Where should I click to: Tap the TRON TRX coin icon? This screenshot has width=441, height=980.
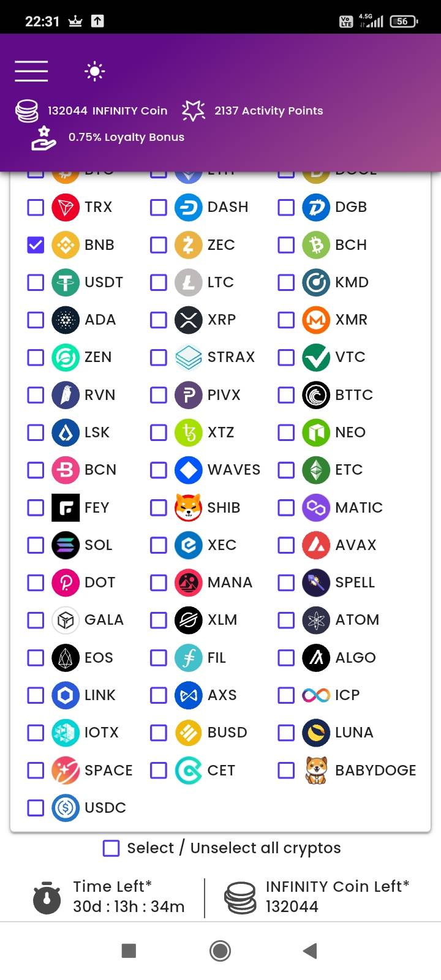coord(66,207)
